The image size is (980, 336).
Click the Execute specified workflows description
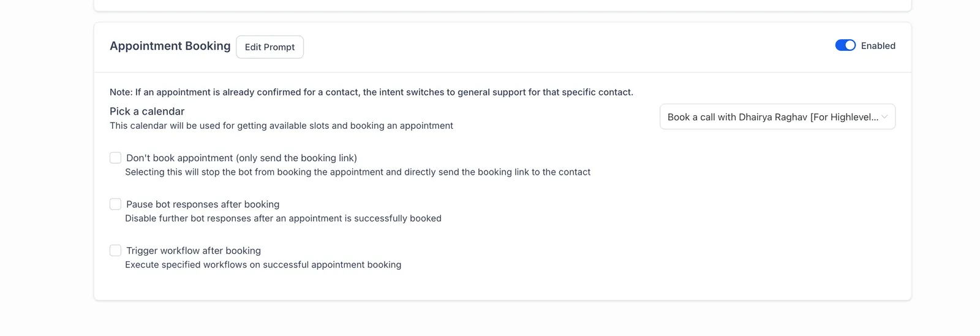263,265
